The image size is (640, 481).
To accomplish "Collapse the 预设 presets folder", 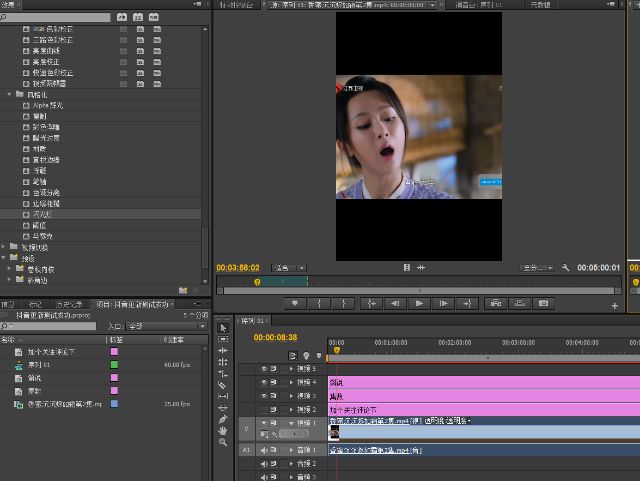I will (3, 258).
